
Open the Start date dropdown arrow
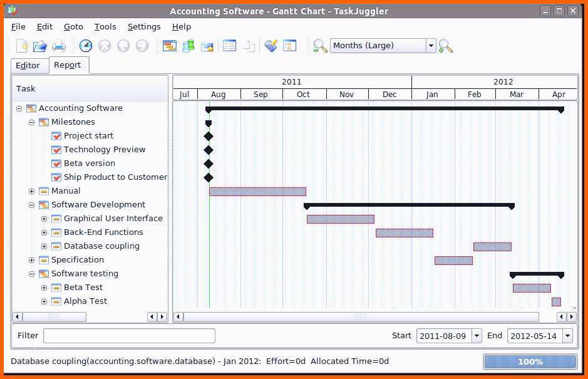[477, 336]
